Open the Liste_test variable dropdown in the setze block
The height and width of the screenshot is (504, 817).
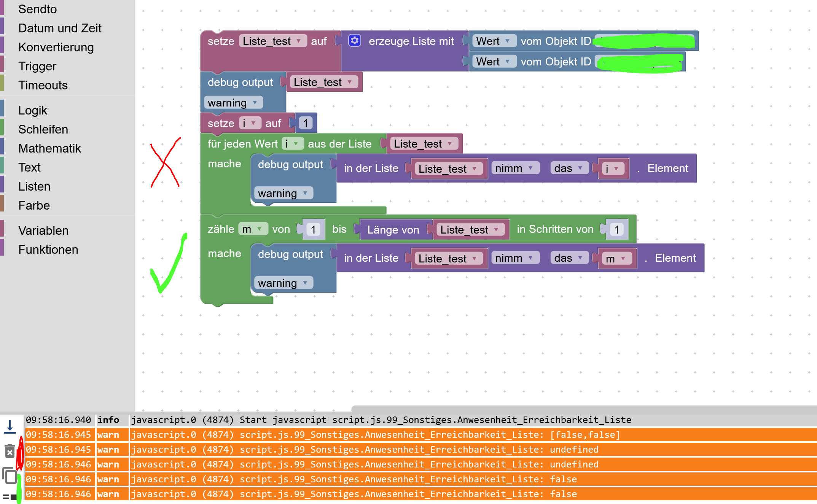pos(272,41)
